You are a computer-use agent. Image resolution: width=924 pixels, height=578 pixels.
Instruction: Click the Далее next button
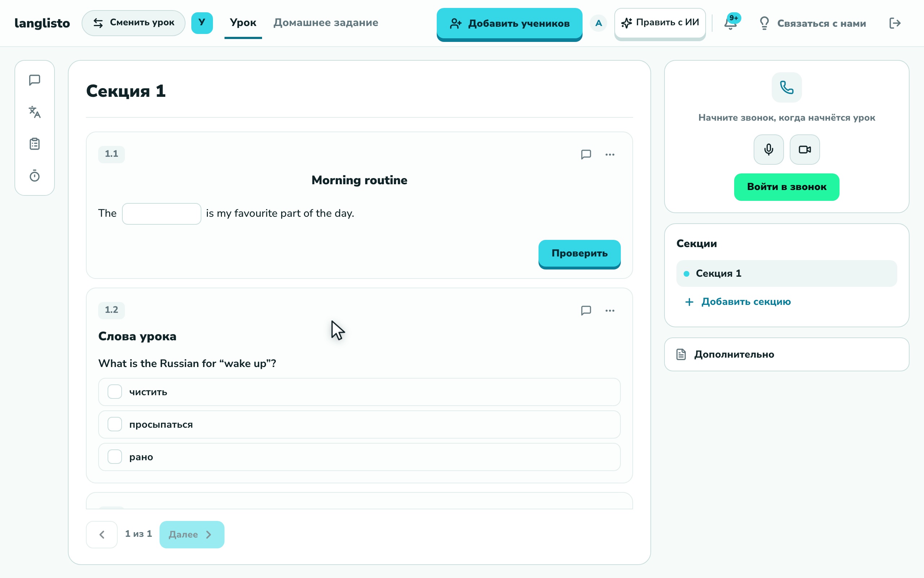pyautogui.click(x=192, y=534)
